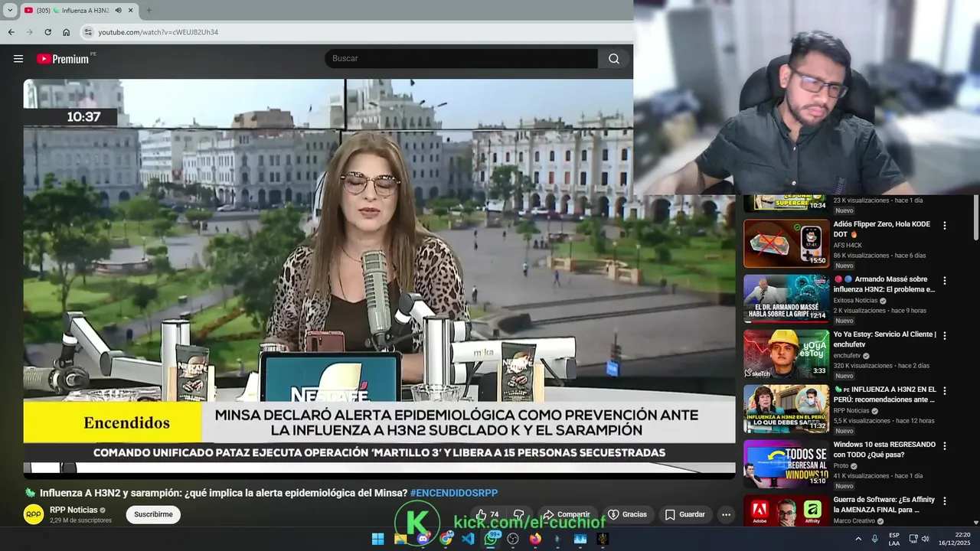Screen dimensions: 980x551
Task: Open Visual Studio Code from taskbar
Action: tap(468, 539)
